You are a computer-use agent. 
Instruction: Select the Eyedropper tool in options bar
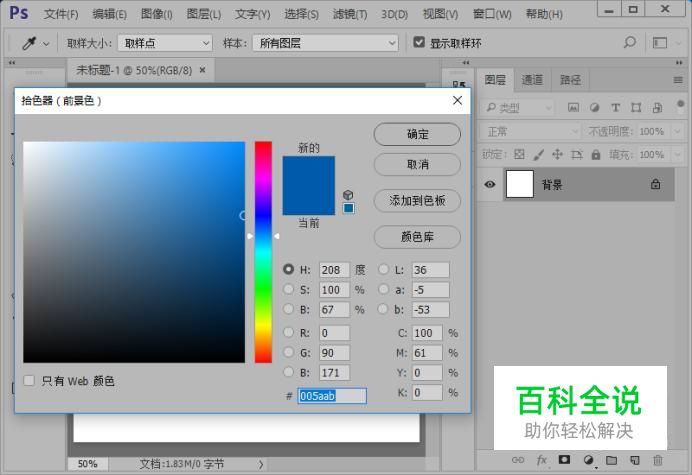click(x=29, y=43)
